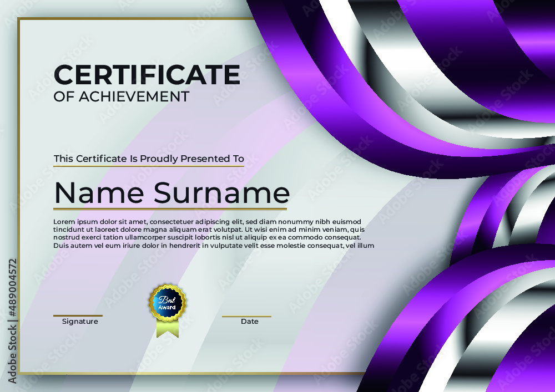Viewport: 555px width, 392px height.
Task: Click the Signature label
Action: point(80,321)
